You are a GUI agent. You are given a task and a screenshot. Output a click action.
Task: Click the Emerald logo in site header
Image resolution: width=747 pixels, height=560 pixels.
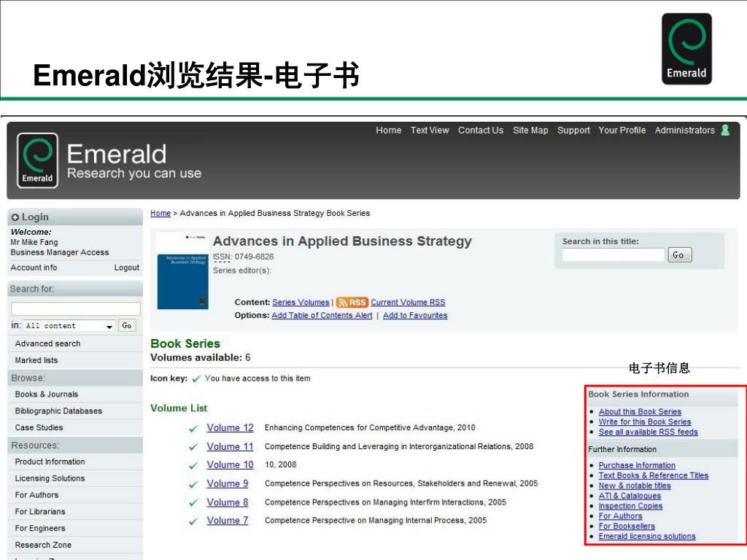37,160
